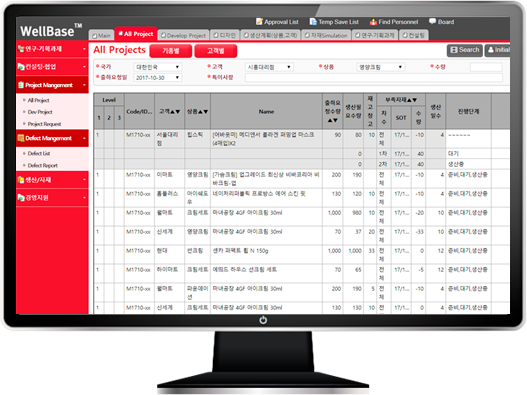The image size is (527, 395).
Task: Select the 에뛰드 하우스 선크림 세트 name cell
Action: (266, 274)
